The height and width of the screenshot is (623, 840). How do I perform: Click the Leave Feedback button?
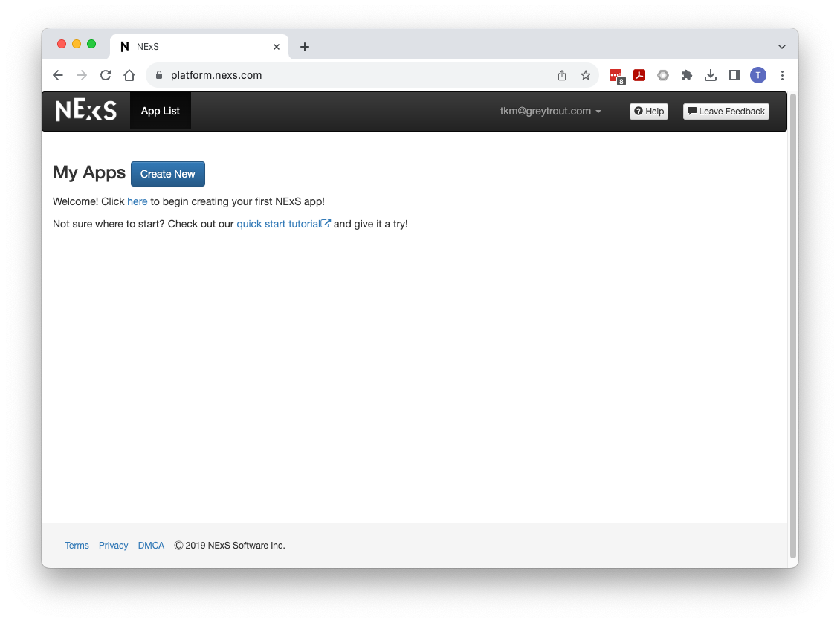point(726,112)
